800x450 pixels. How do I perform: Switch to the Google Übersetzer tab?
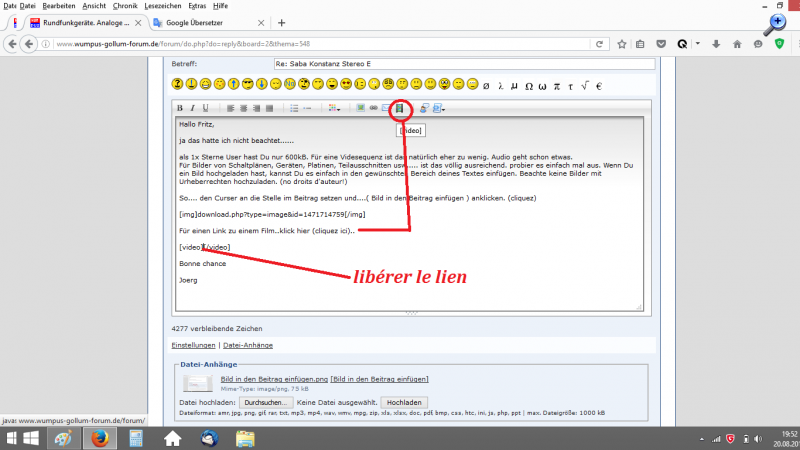coord(196,22)
